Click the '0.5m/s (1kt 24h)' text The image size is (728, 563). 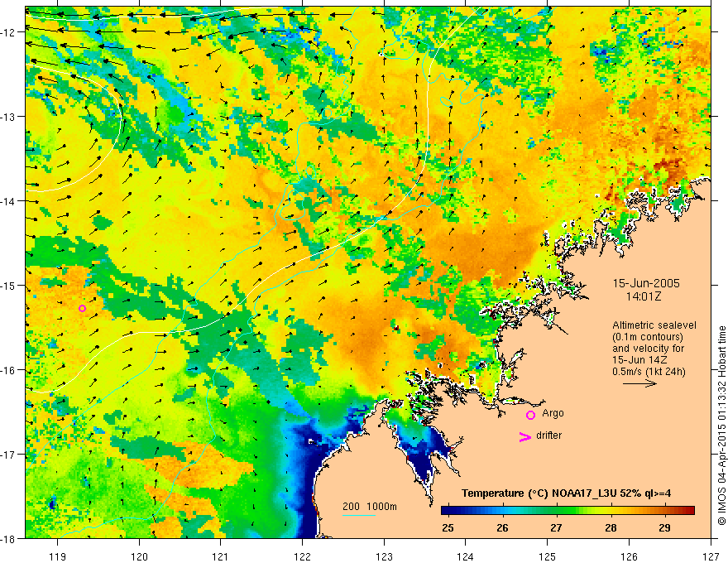click(649, 371)
